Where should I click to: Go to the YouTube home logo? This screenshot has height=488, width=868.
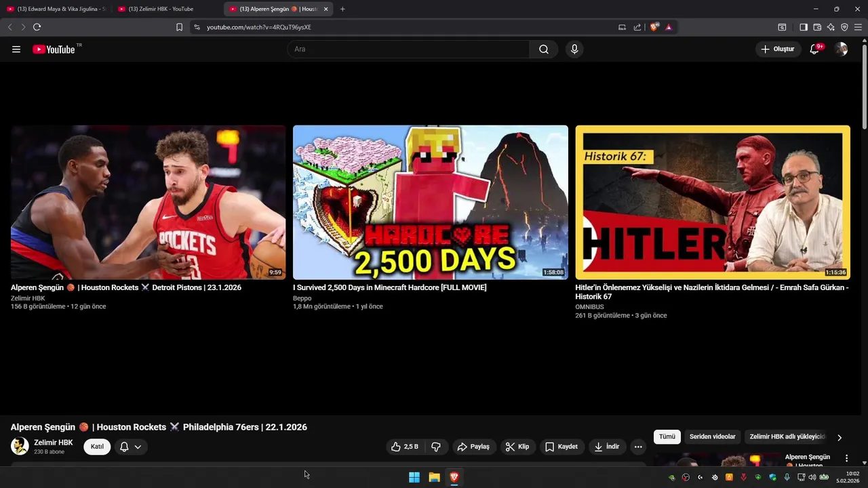pyautogui.click(x=54, y=49)
